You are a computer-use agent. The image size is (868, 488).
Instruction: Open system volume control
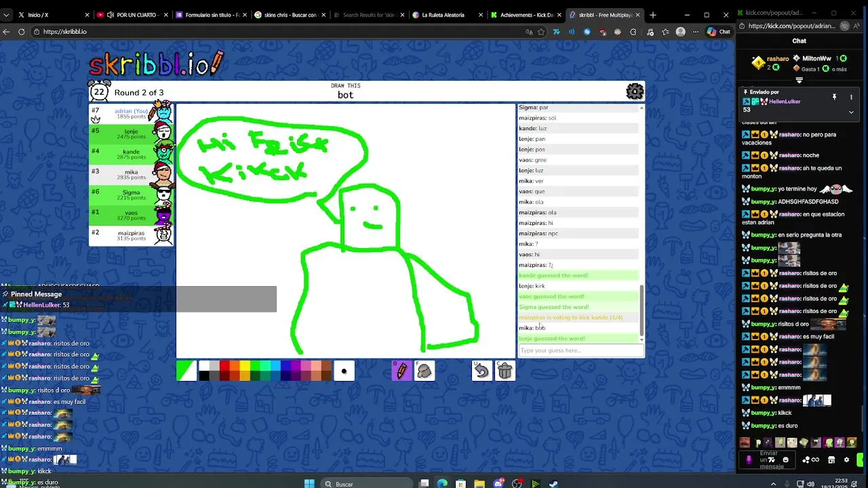click(811, 484)
